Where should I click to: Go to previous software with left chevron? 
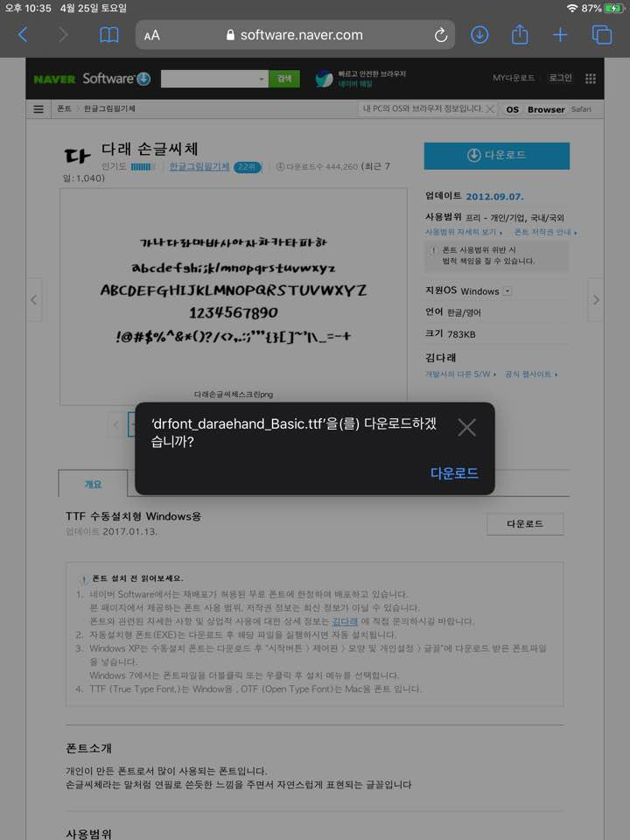point(34,299)
